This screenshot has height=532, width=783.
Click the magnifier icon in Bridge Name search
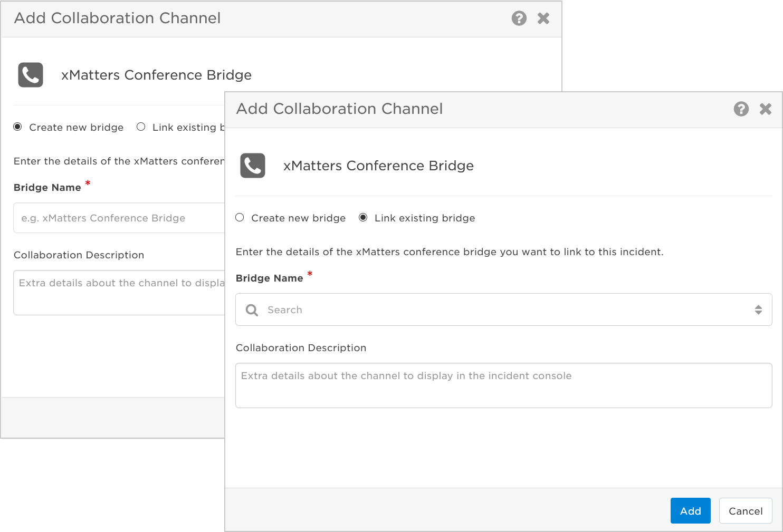coord(252,310)
